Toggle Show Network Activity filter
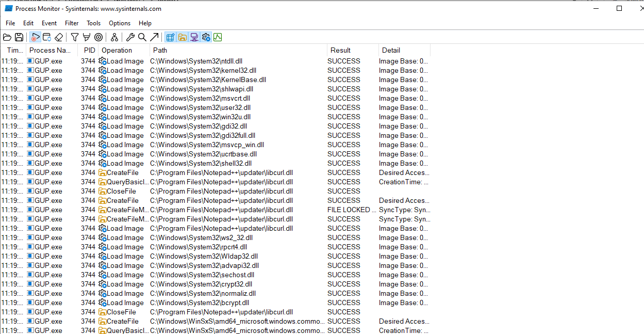 click(x=194, y=37)
